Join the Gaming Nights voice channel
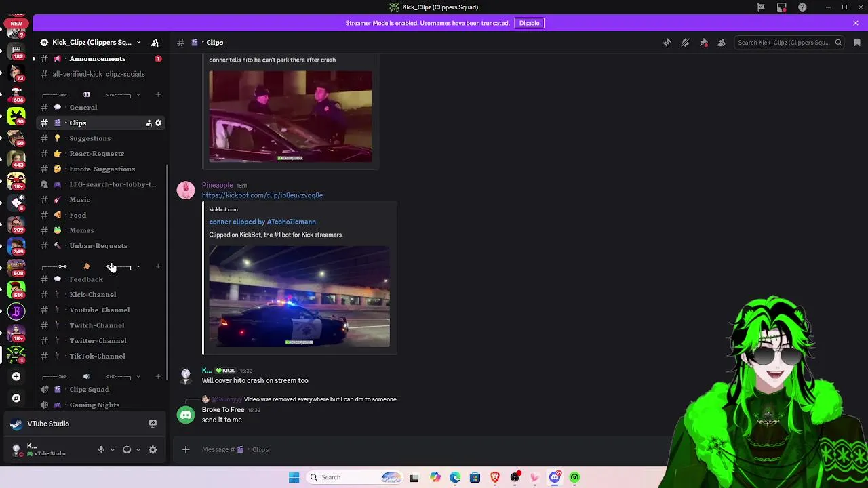Image resolution: width=868 pixels, height=488 pixels. (100, 405)
